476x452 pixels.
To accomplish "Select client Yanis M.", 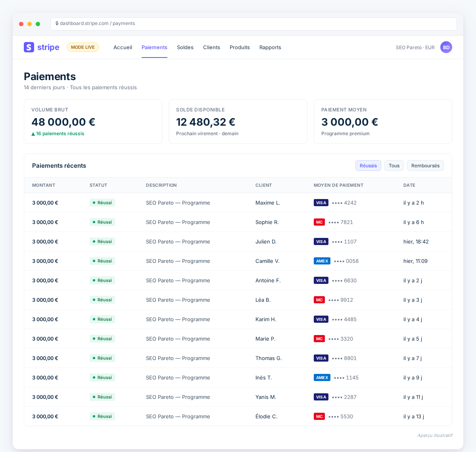I will pos(266,397).
